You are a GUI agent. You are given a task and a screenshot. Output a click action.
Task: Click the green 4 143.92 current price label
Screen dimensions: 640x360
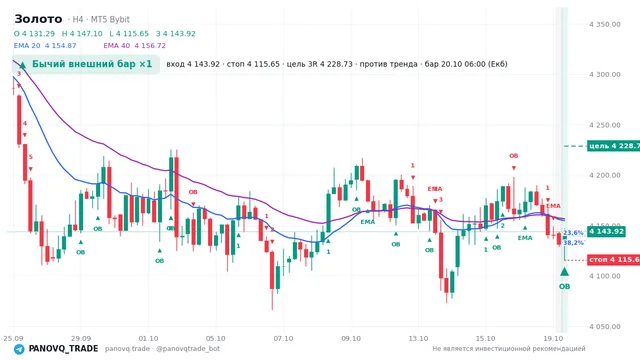click(606, 231)
